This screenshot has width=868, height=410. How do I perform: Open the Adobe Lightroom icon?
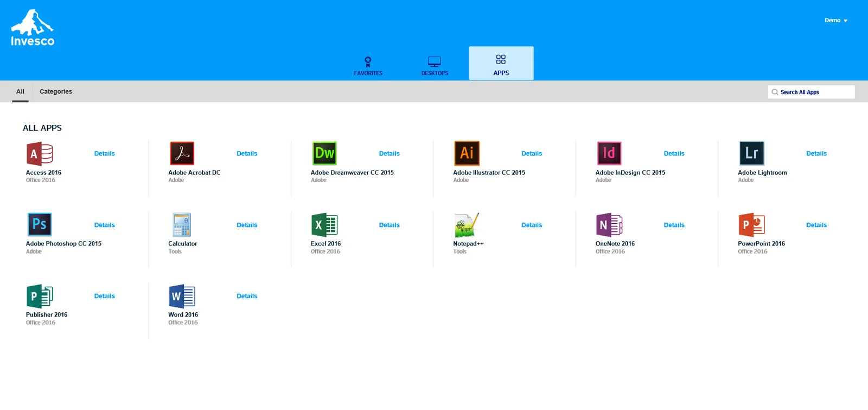click(x=752, y=154)
